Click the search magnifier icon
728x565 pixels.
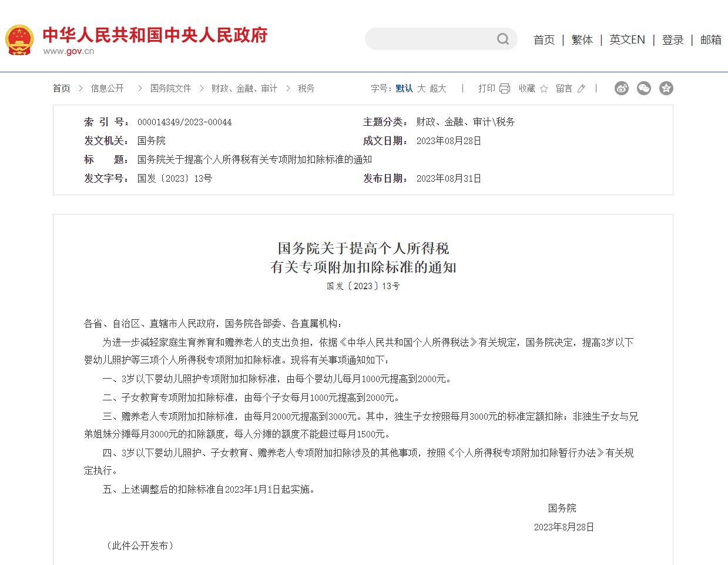[502, 39]
